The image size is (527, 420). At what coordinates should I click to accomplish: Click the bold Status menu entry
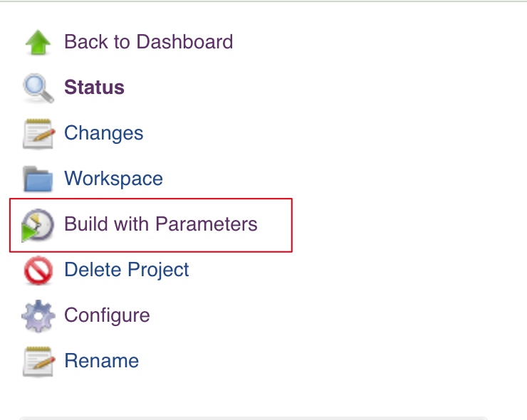click(94, 88)
